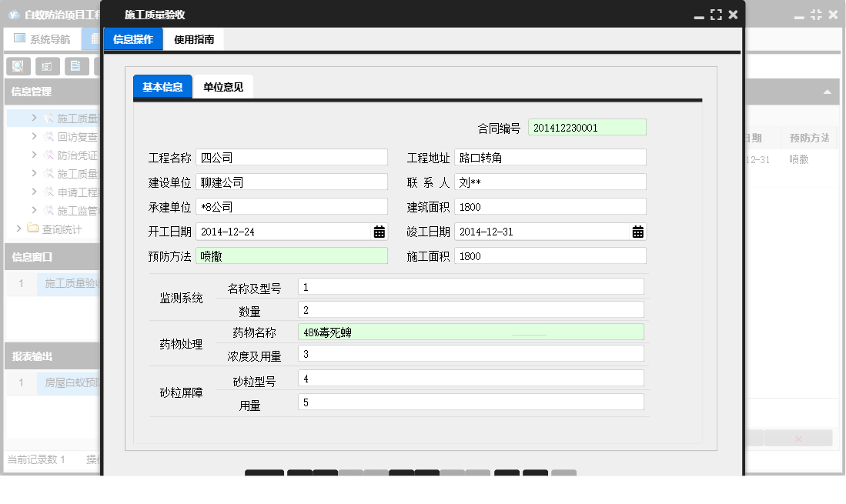Viewport: 846px width, 504px height.
Task: Click the 砂粒屏障 用量 input field
Action: [x=471, y=402]
